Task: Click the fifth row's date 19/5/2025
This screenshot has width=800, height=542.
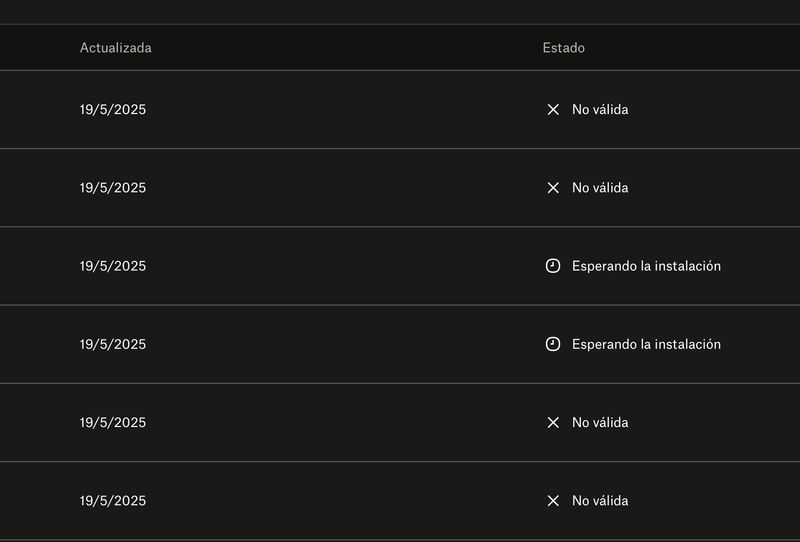Action: 113,423
